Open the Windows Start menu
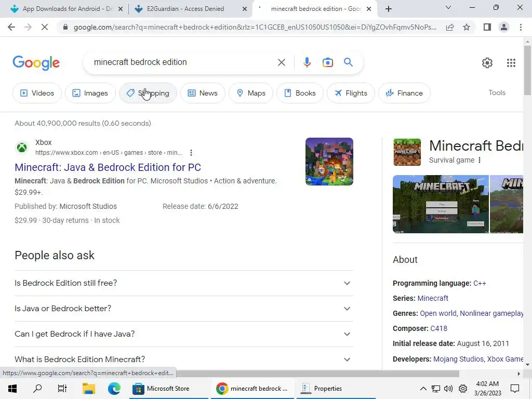 coord(12,389)
